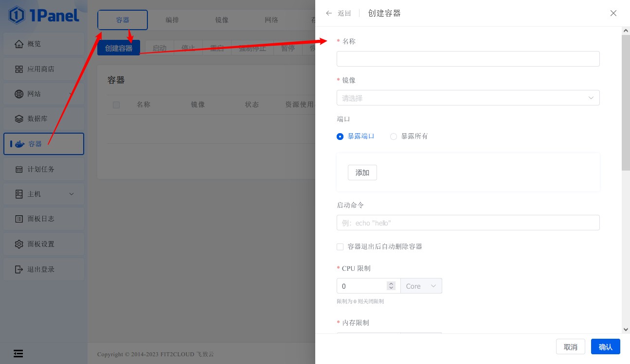630x364 pixels.
Task: Collapse sidebar using the bottom-left menu icon
Action: 18,353
